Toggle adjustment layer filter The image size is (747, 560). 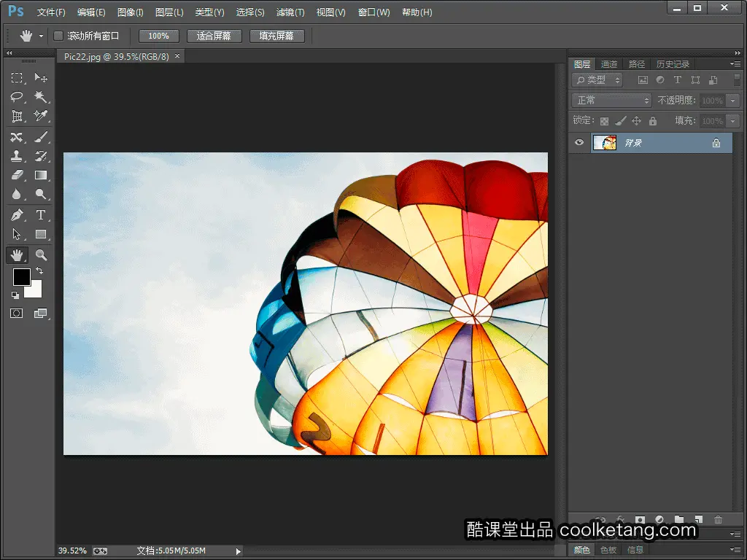pos(660,80)
